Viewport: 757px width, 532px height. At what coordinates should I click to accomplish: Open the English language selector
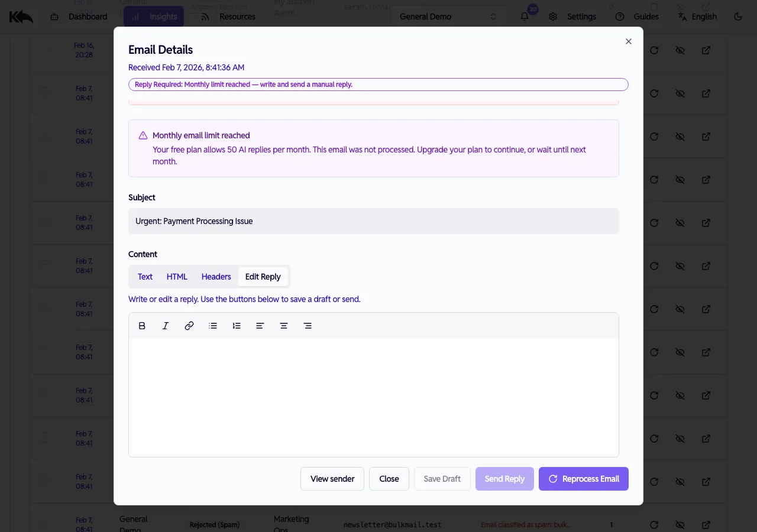(698, 17)
